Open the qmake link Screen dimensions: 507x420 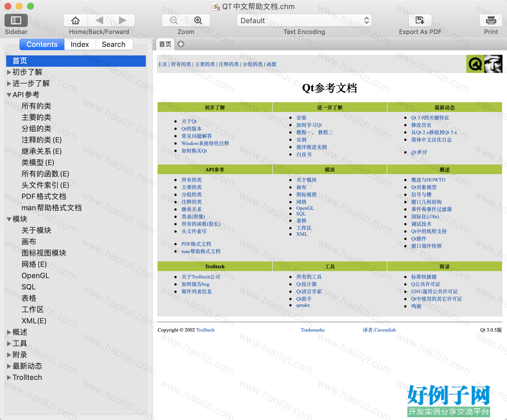(x=303, y=305)
